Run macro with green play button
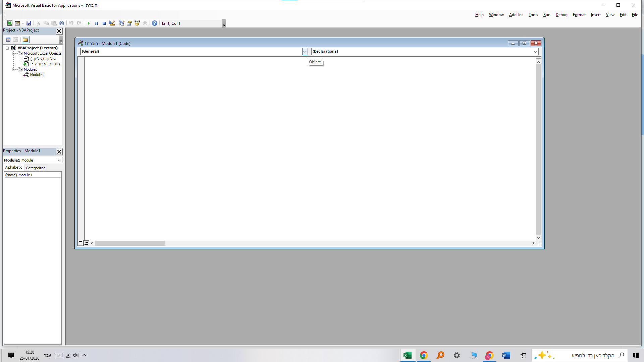This screenshot has width=644, height=362. 89,23
